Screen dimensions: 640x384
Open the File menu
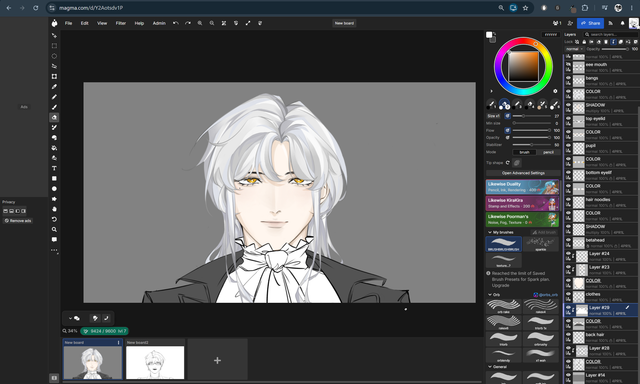tap(69, 23)
